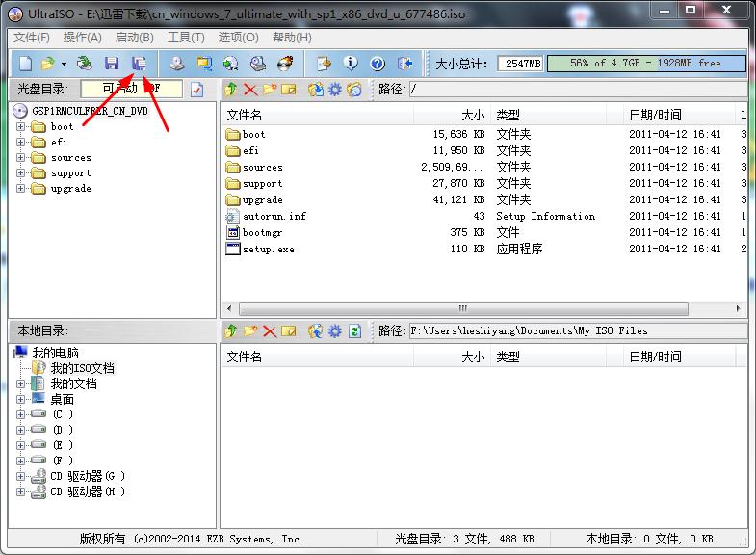Click the Exit door icon

[405, 64]
